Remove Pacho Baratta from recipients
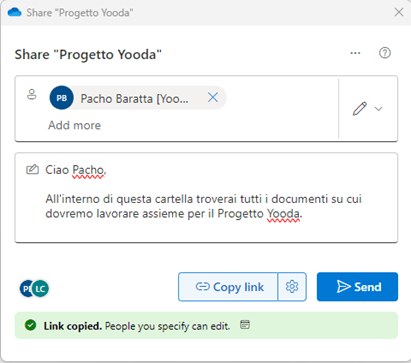This screenshot has width=411, height=363. tap(213, 98)
